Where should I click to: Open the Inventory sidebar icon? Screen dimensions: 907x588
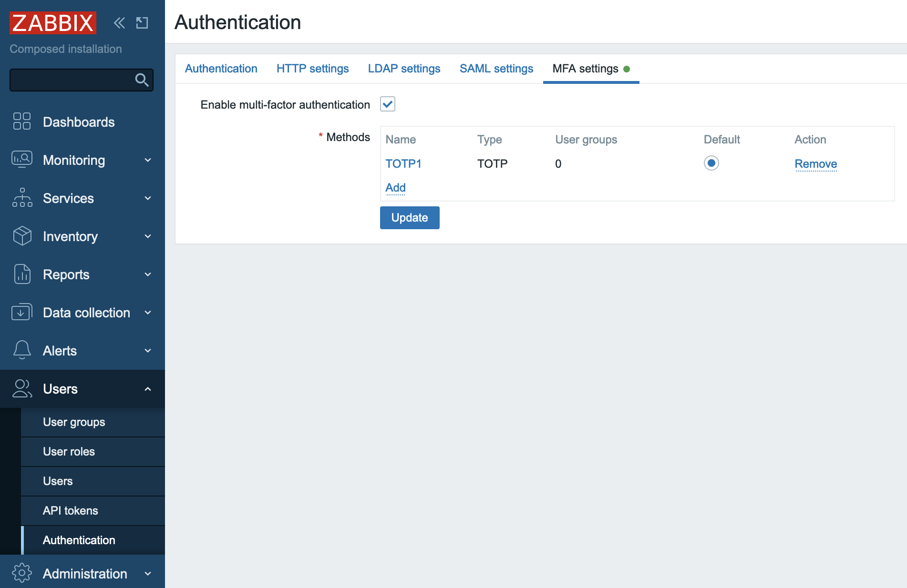(x=21, y=236)
